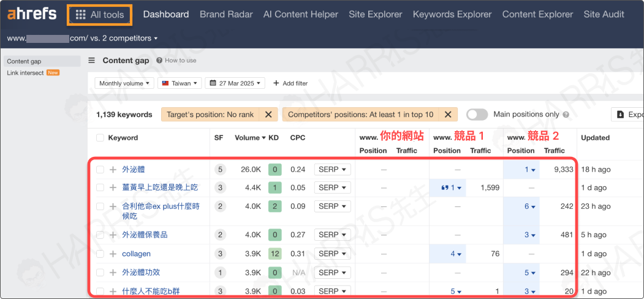This screenshot has width=644, height=299.
Task: Click the plus icon for 外泌體功效
Action: [x=113, y=272]
